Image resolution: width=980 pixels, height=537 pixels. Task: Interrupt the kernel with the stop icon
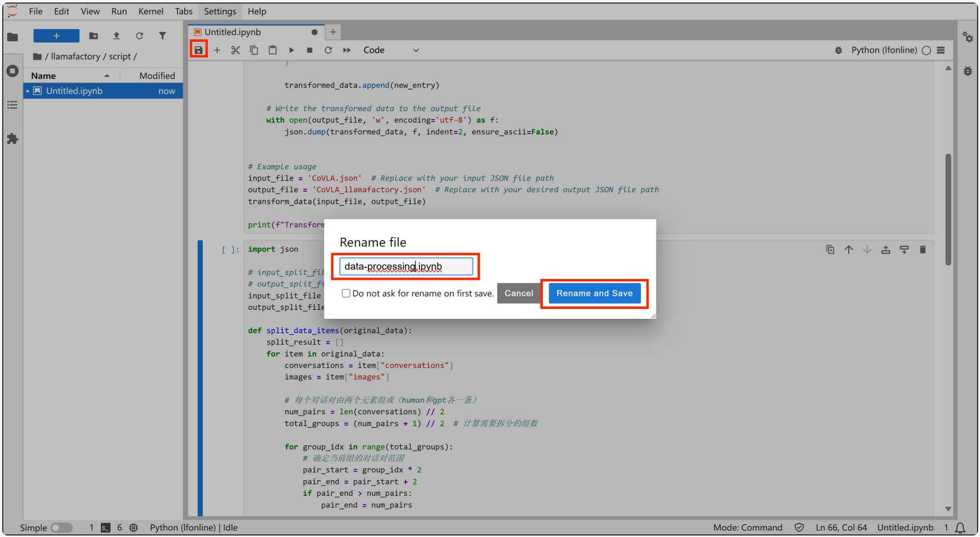310,50
